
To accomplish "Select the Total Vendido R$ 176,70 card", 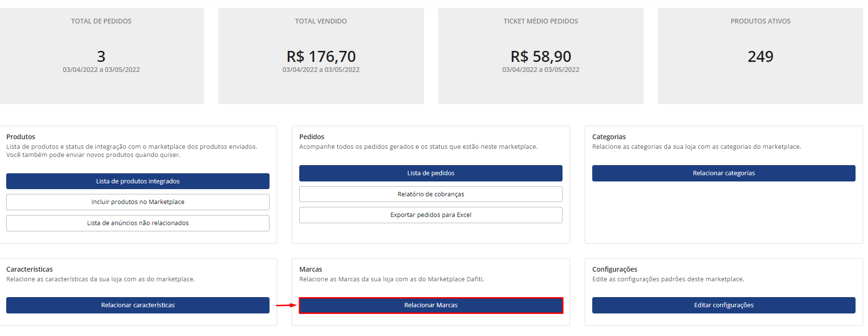I will [321, 56].
